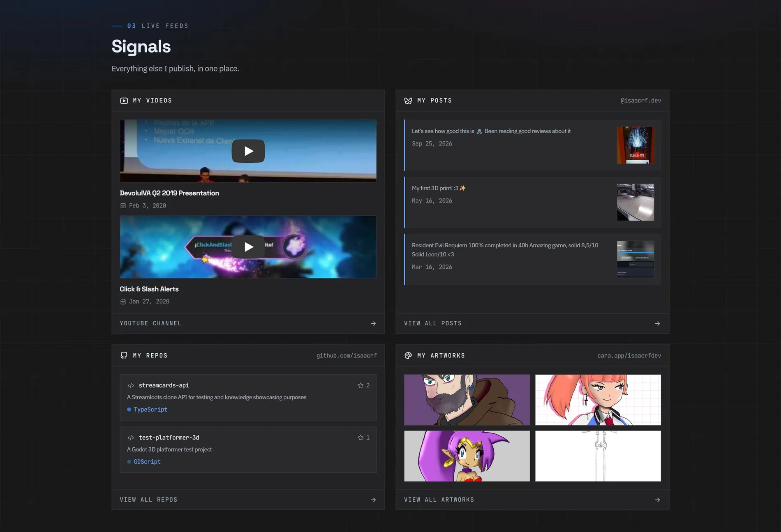Click the GDScript language label
Image resolution: width=781 pixels, height=532 pixels.
[147, 462]
